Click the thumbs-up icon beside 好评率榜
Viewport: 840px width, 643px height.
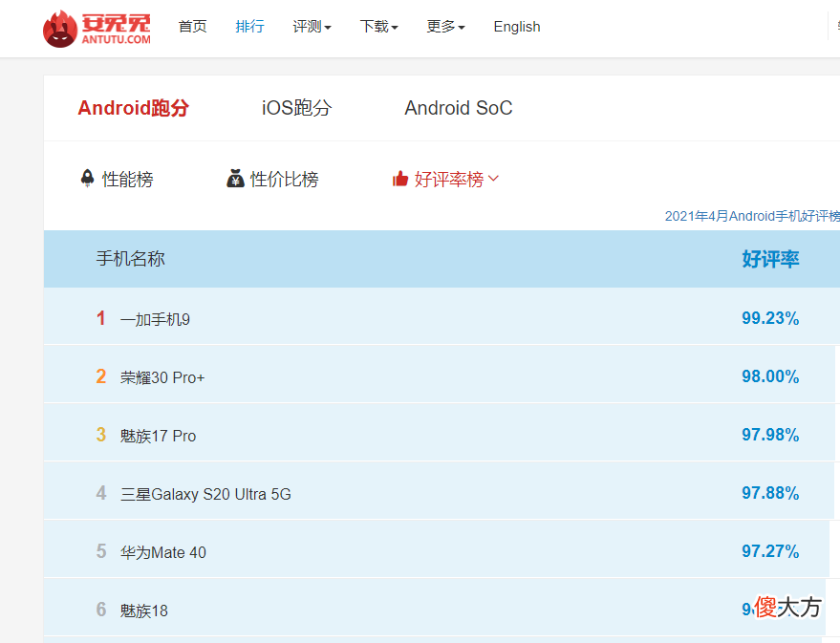click(400, 179)
